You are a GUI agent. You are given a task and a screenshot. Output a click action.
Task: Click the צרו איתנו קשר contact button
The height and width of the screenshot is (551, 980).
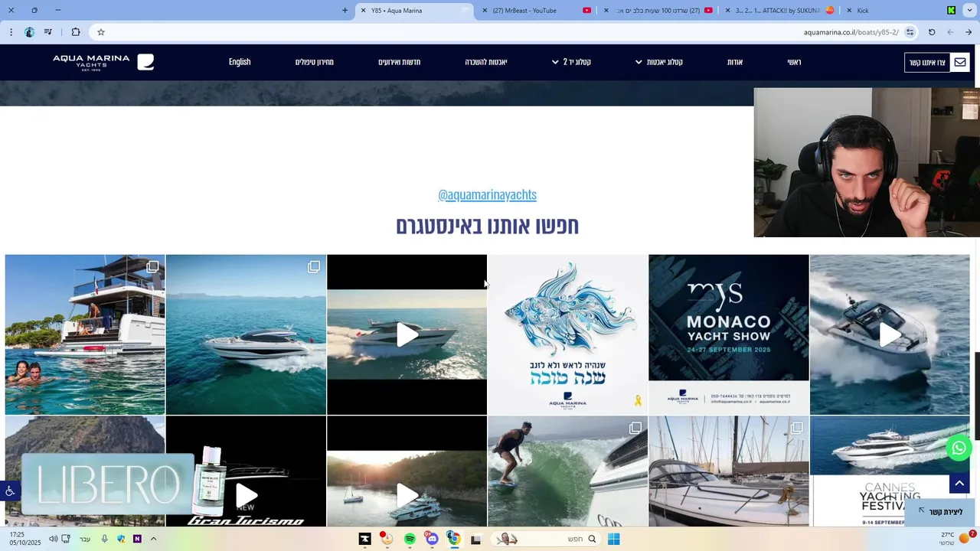927,63
